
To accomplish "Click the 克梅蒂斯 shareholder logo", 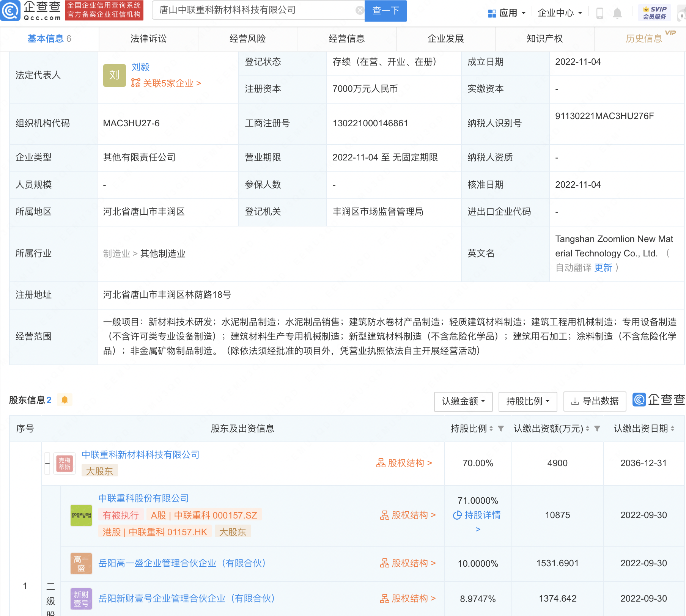I will click(65, 464).
